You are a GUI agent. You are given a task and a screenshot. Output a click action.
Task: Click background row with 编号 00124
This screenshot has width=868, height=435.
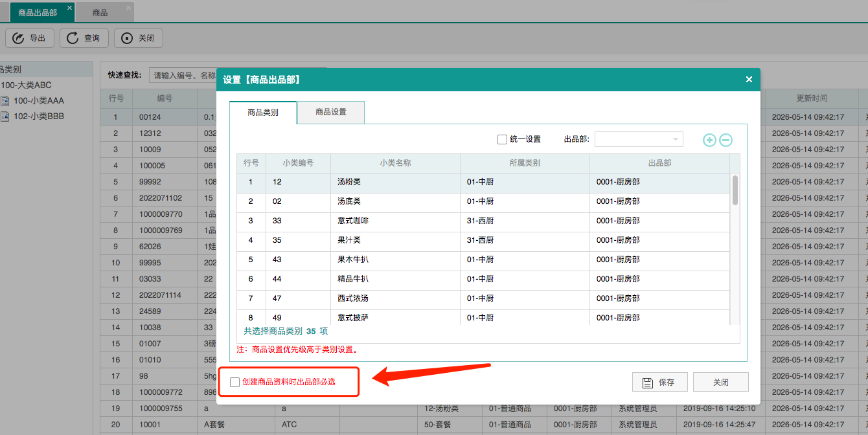point(157,117)
